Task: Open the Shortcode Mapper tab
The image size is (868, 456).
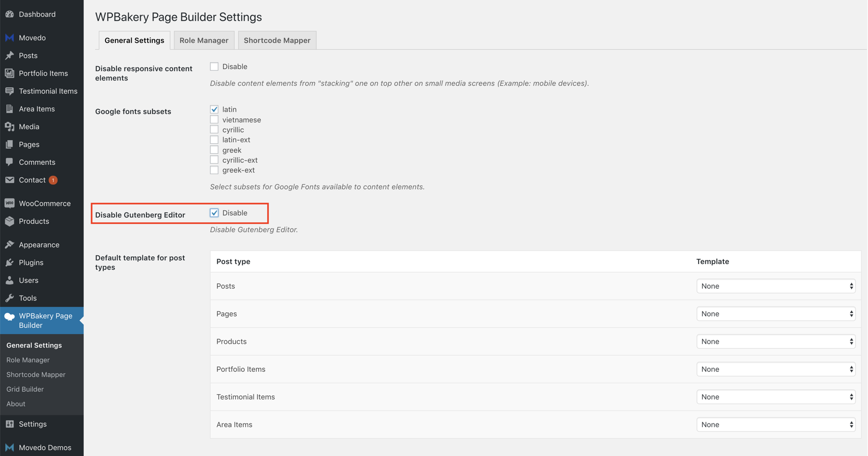Action: [277, 40]
